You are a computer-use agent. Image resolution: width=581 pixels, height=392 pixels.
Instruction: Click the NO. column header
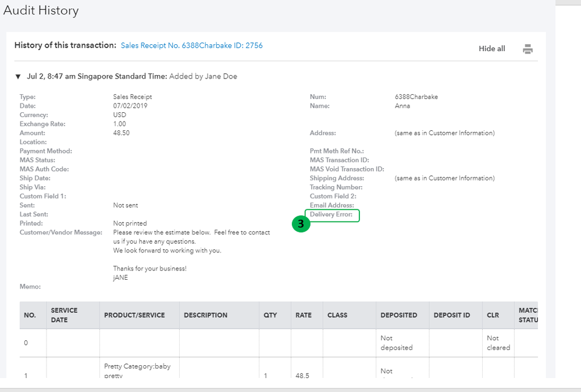tap(30, 315)
